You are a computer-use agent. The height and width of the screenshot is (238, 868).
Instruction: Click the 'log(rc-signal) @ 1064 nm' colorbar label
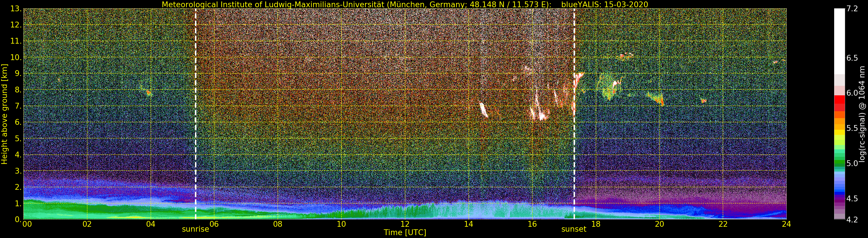pos(863,114)
